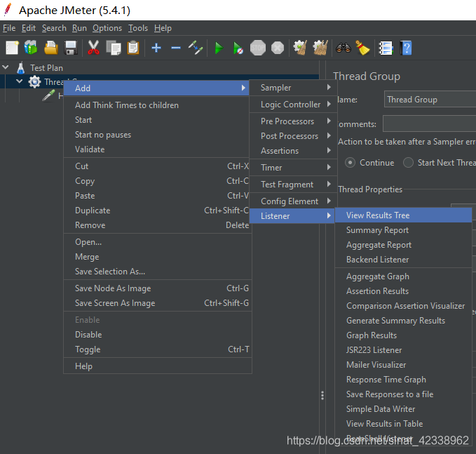Open the Edit menu
This screenshot has width=476, height=454.
[x=29, y=28]
